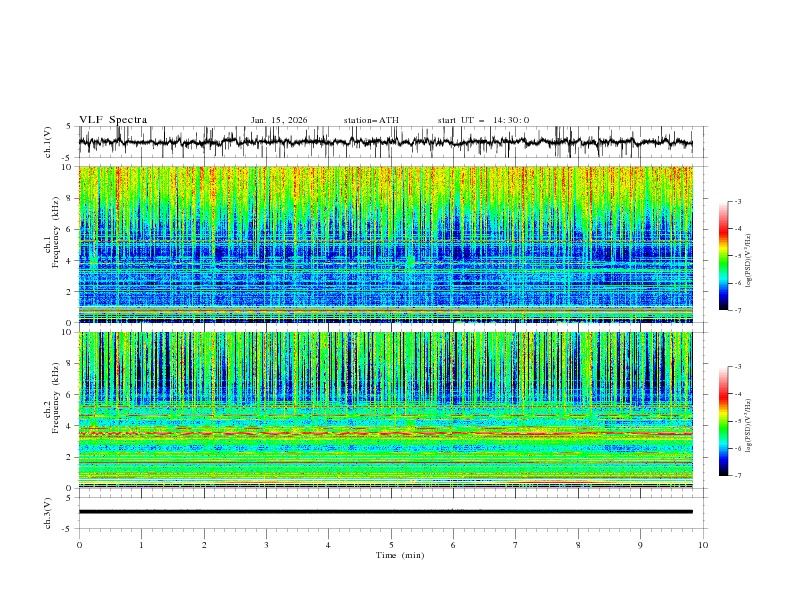Click inside the ch.2 spectrogram panel
Screen dimensions: 792x612
click(386, 410)
